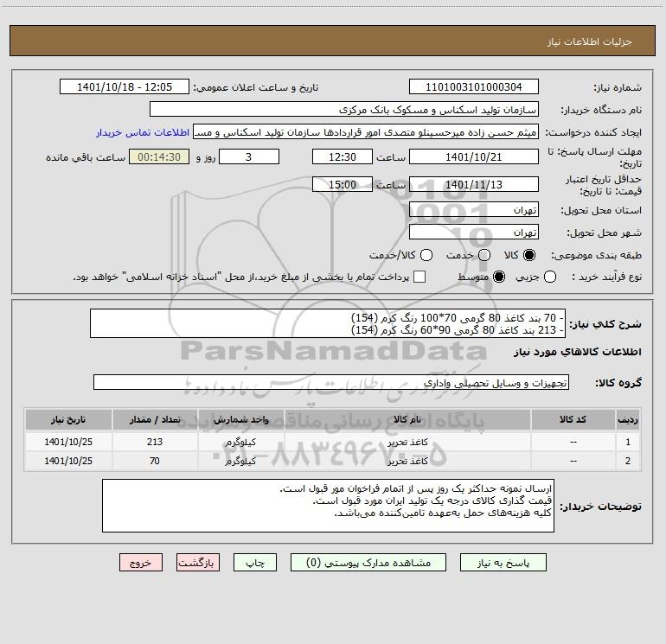Click the اطلاعات کالاهای مورد نیاز heading

coord(577,352)
